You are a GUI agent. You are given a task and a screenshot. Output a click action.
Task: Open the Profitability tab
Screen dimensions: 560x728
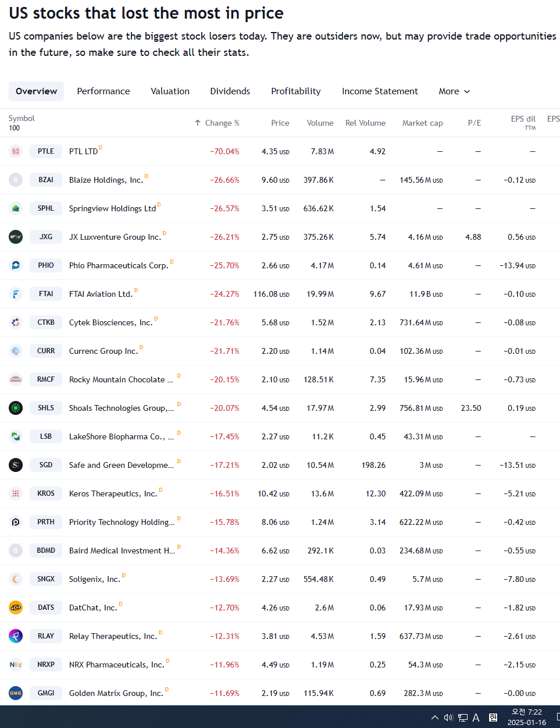(296, 91)
